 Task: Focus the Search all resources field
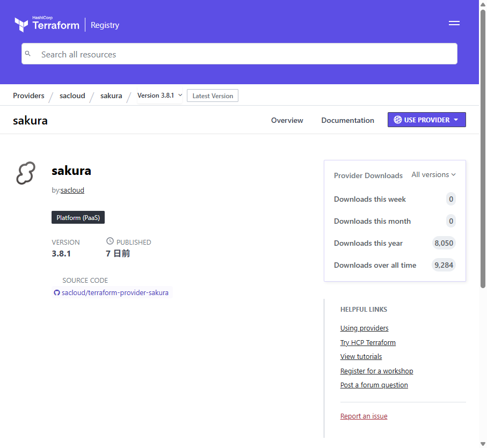pos(239,54)
